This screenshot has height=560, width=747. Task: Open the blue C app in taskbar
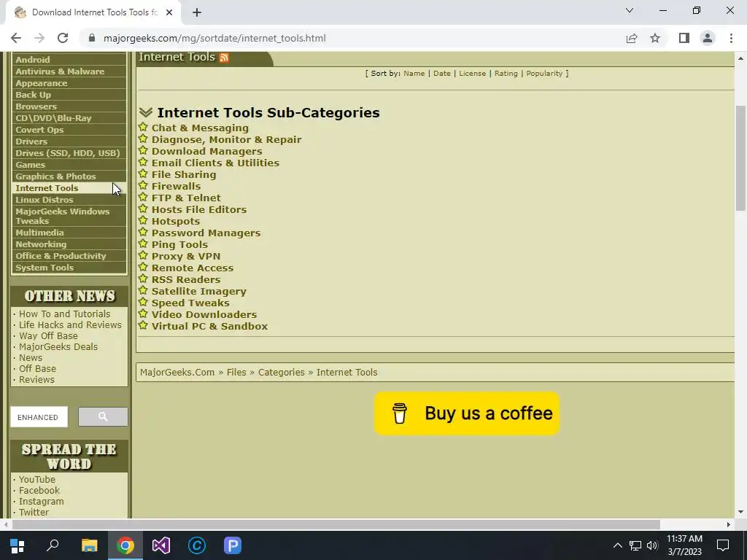(x=197, y=545)
